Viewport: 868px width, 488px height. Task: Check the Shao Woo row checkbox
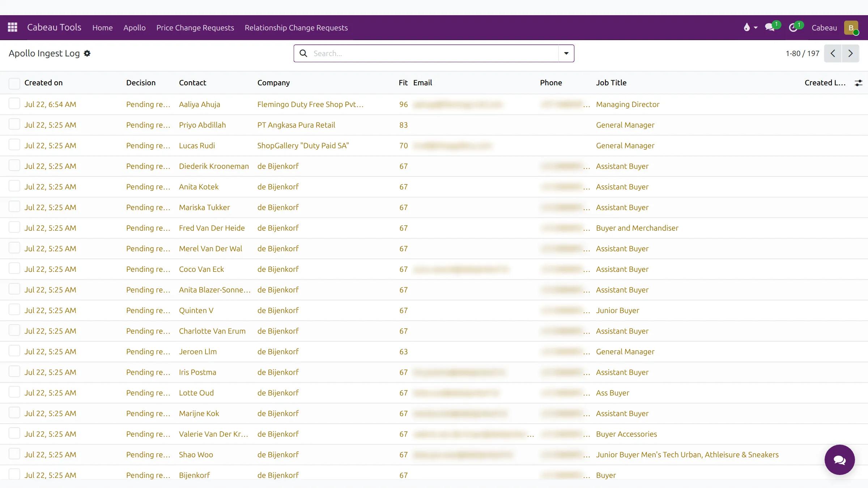pyautogui.click(x=14, y=454)
